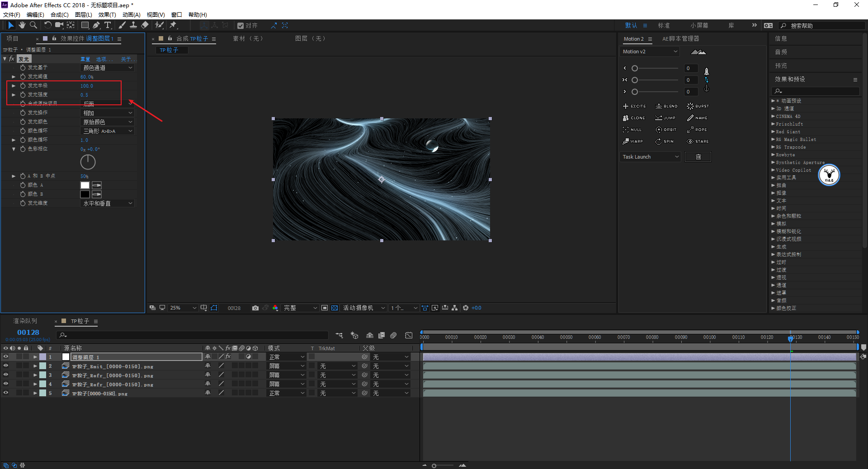The image size is (868, 469).
Task: Switch to the AE脚本管理器 tab
Action: (x=680, y=39)
